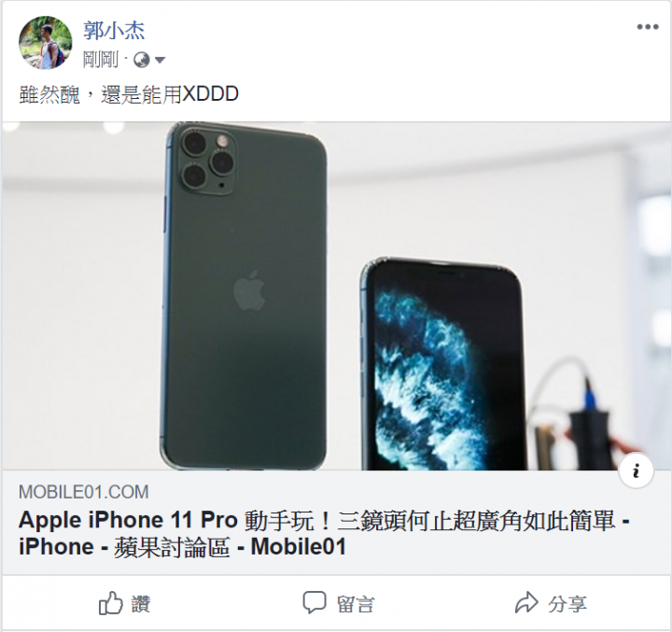Click the 讚 like button label
The height and width of the screenshot is (632, 672).
pyautogui.click(x=141, y=604)
